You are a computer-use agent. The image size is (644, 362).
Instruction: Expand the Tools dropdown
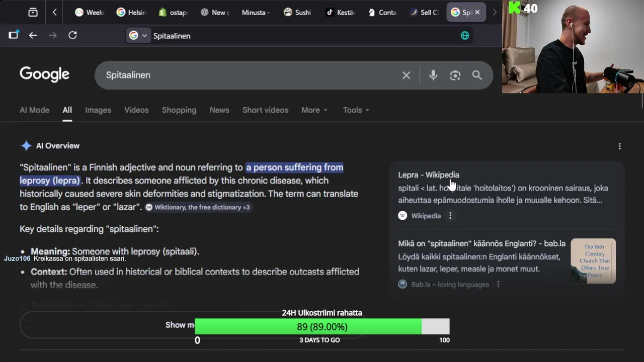pos(356,110)
